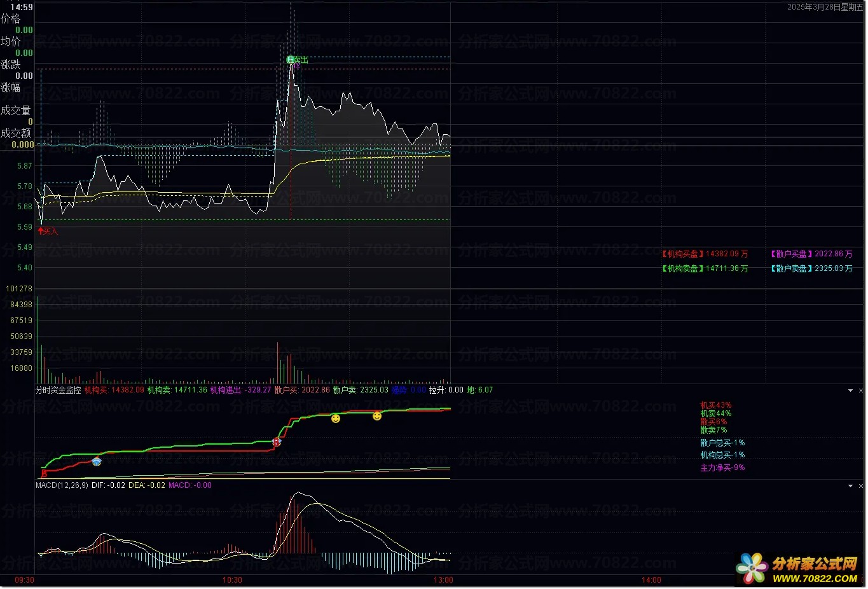Click the 分析家公式网 flower logo
This screenshot has height=589, width=868.
tap(752, 568)
